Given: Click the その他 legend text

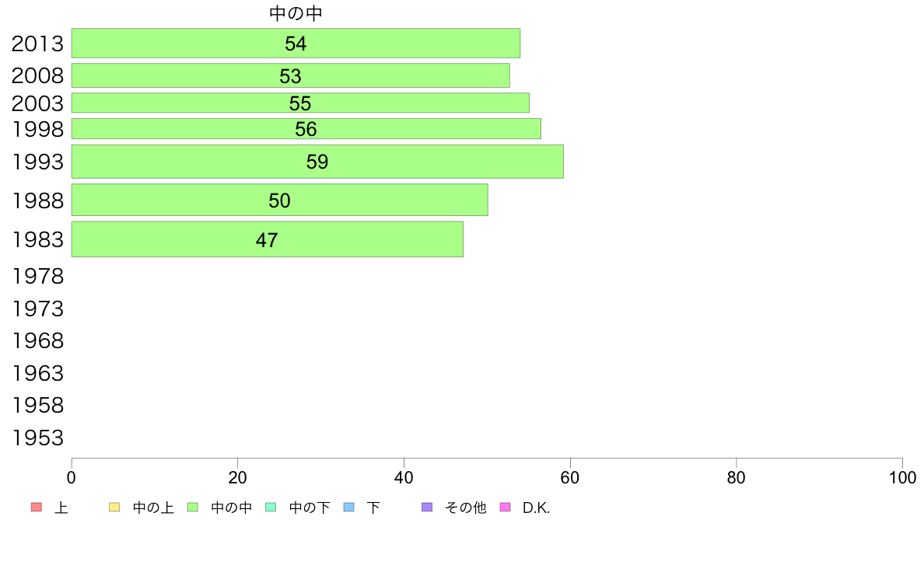Looking at the screenshot, I should [x=466, y=507].
